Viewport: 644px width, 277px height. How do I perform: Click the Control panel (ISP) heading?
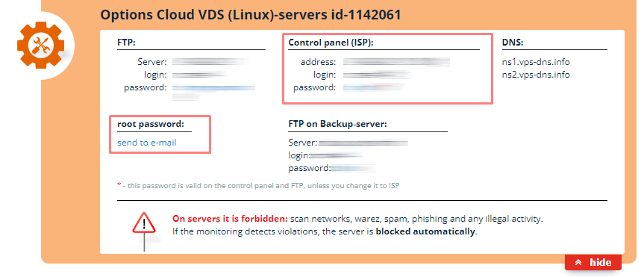coord(331,43)
